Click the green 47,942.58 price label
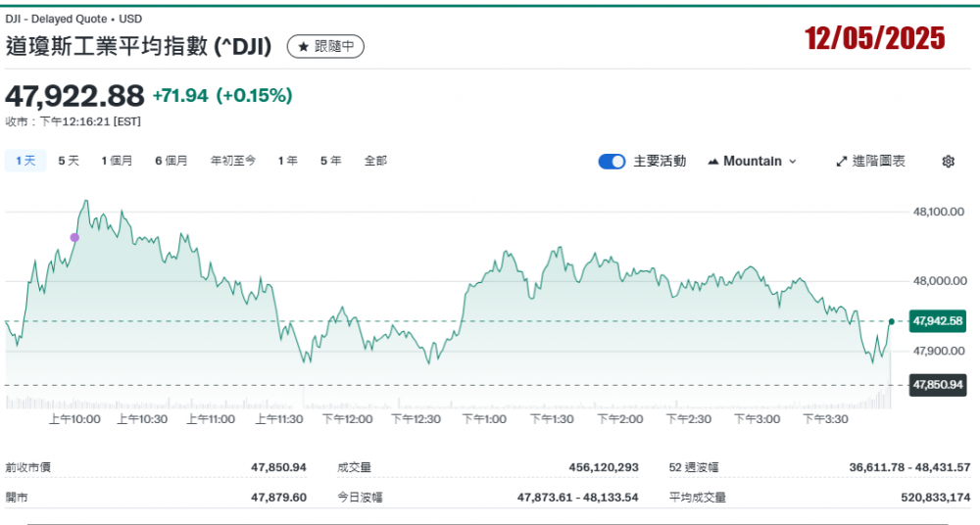 point(938,320)
